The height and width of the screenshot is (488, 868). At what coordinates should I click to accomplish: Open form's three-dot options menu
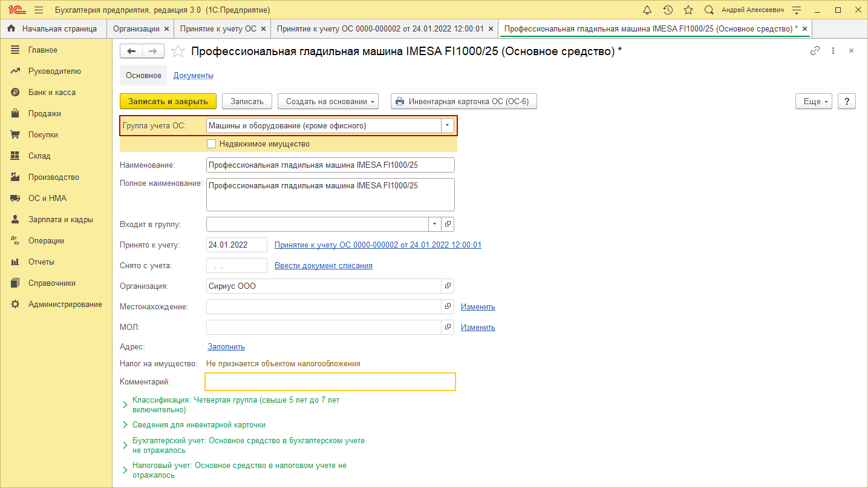[833, 51]
